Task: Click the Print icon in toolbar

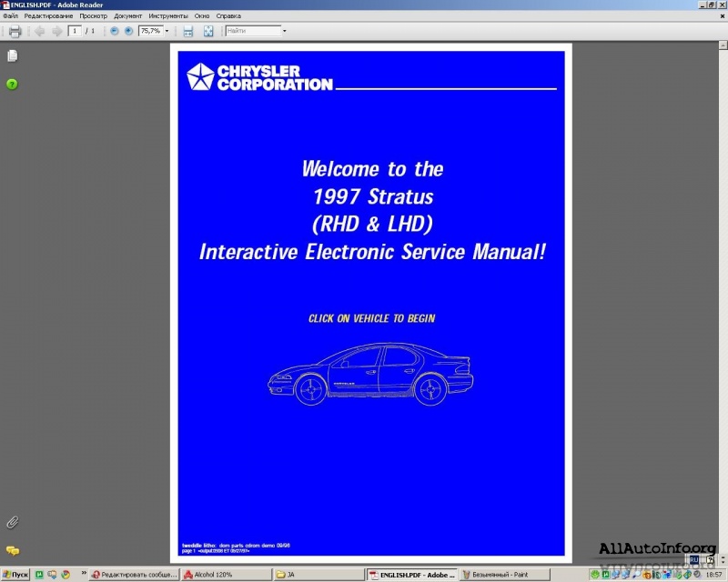Action: coord(15,31)
